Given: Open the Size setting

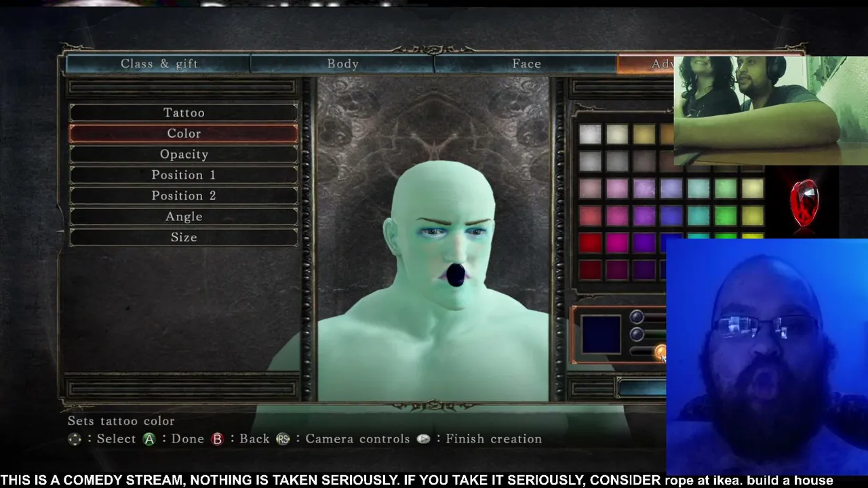Looking at the screenshot, I should click(x=184, y=237).
